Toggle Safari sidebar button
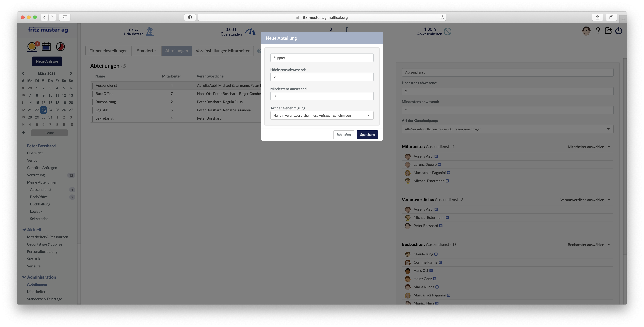Image resolution: width=644 pixels, height=327 pixels. click(x=65, y=17)
